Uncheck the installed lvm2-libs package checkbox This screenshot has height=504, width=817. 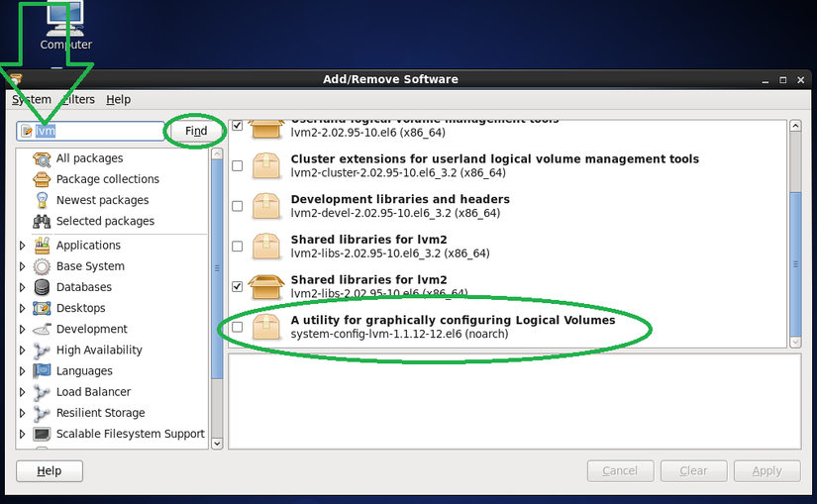pos(237,287)
